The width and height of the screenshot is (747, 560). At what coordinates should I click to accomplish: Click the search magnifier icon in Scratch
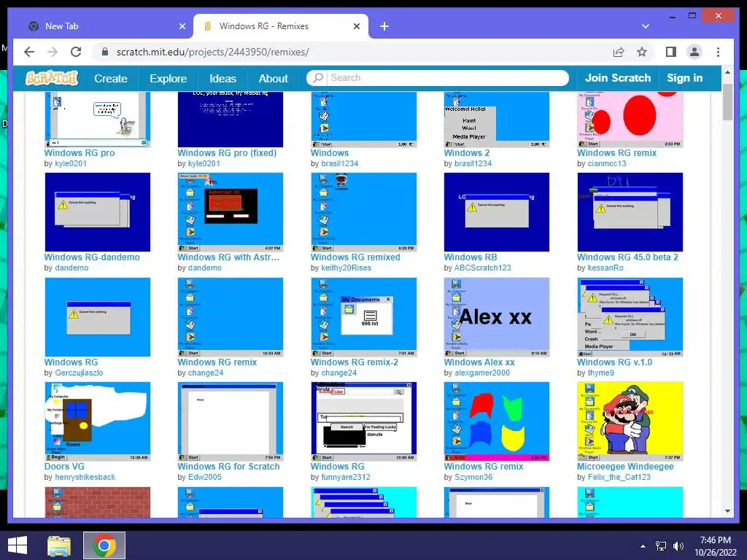click(x=317, y=77)
